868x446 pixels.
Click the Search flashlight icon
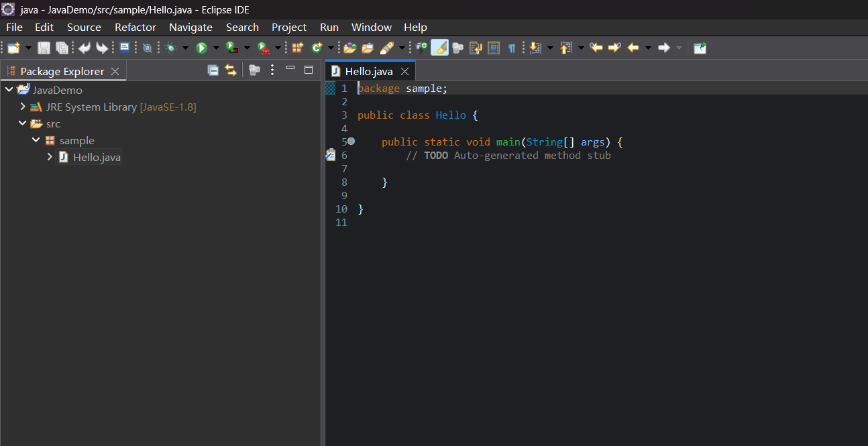pyautogui.click(x=387, y=48)
